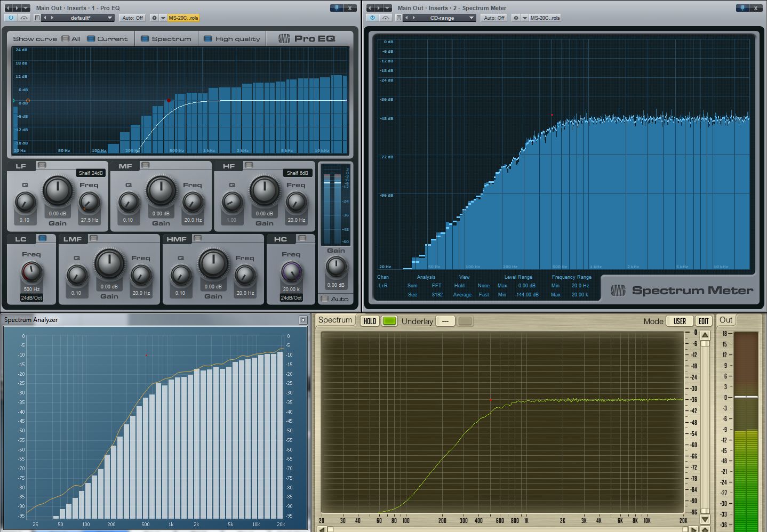
Task: Go to previous preset in Spectrum Meter
Action: point(406,18)
